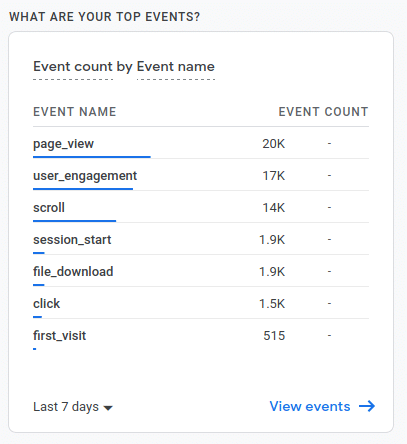Select the first_visit event name
Screen dimensions: 407x444
click(59, 336)
